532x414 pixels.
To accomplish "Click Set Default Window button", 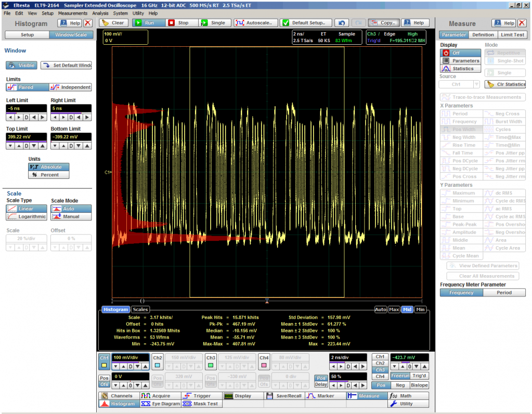I will (67, 66).
